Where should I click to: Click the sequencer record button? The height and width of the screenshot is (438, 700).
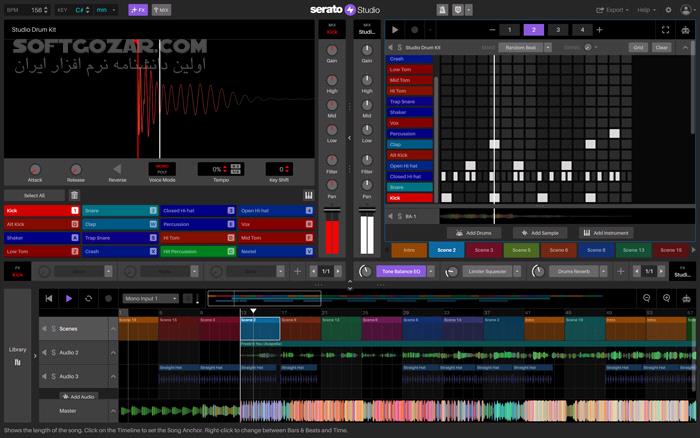(x=415, y=30)
